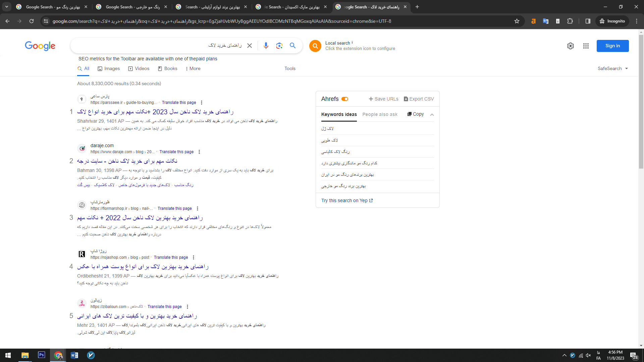Toggle the Chrome side panel icon
Image resolution: width=644 pixels, height=362 pixels.
[x=588, y=21]
